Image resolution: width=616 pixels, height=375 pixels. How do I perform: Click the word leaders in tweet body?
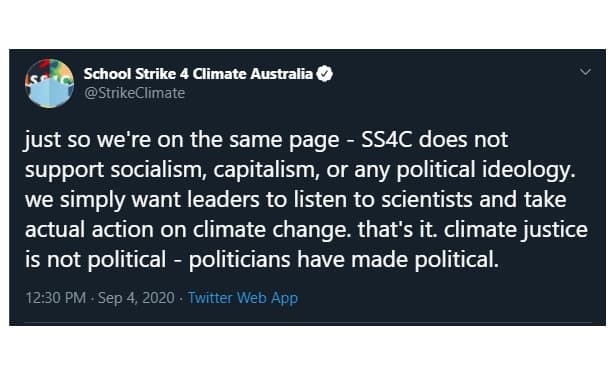click(x=223, y=199)
